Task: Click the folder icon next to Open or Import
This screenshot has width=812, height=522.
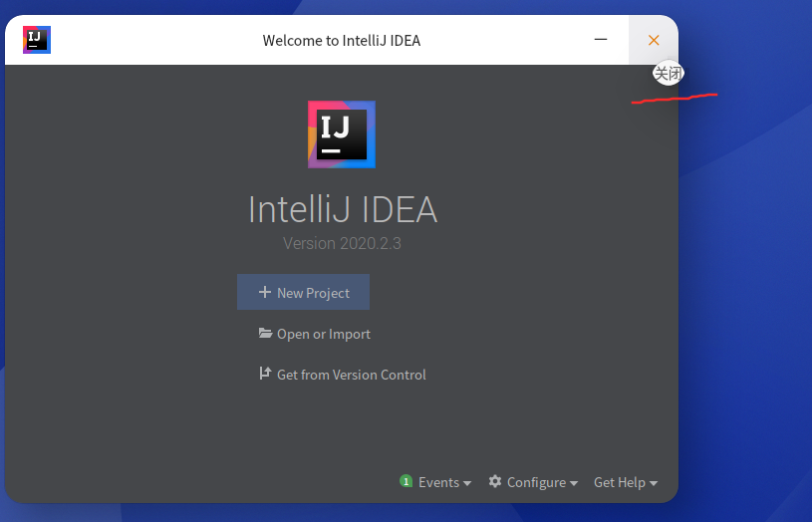Action: 265,334
